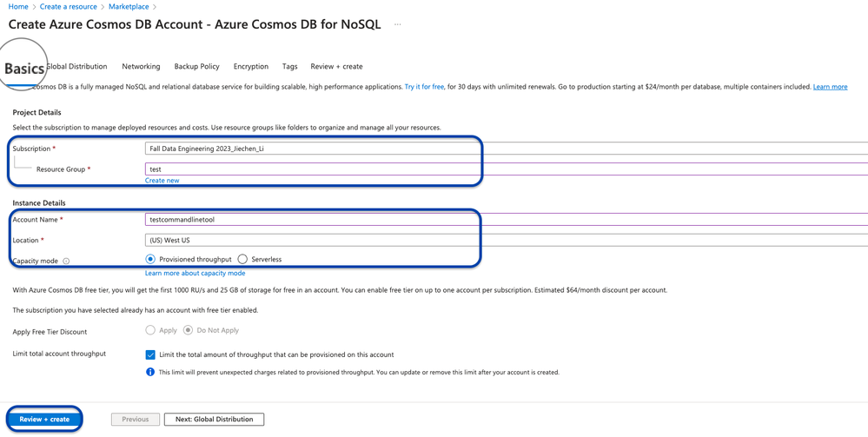The height and width of the screenshot is (437, 868).
Task: Click the info icon beside limit notice
Action: pos(150,372)
